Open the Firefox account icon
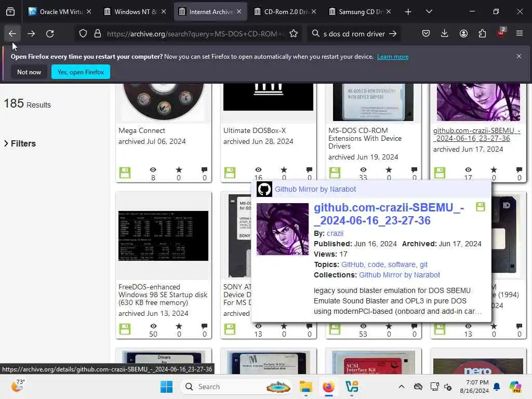532x399 pixels. [x=463, y=33]
